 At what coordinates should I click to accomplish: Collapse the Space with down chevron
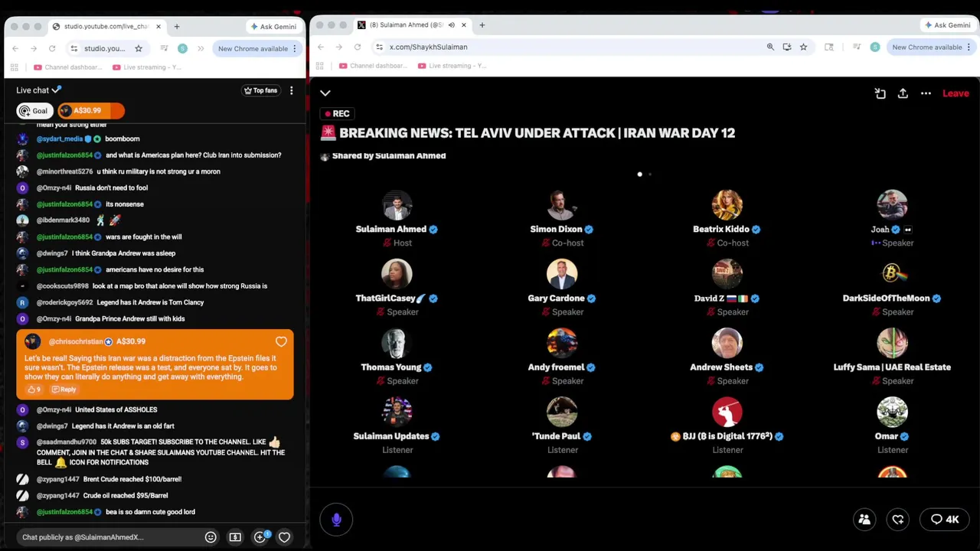click(x=325, y=93)
